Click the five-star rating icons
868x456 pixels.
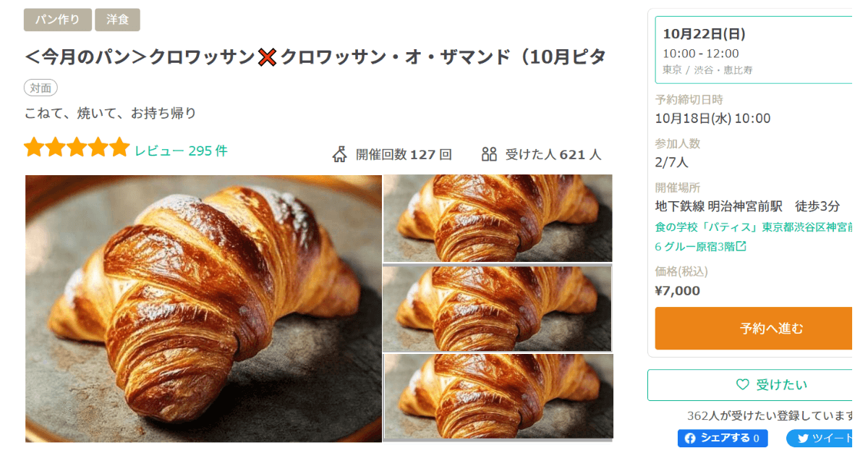77,148
